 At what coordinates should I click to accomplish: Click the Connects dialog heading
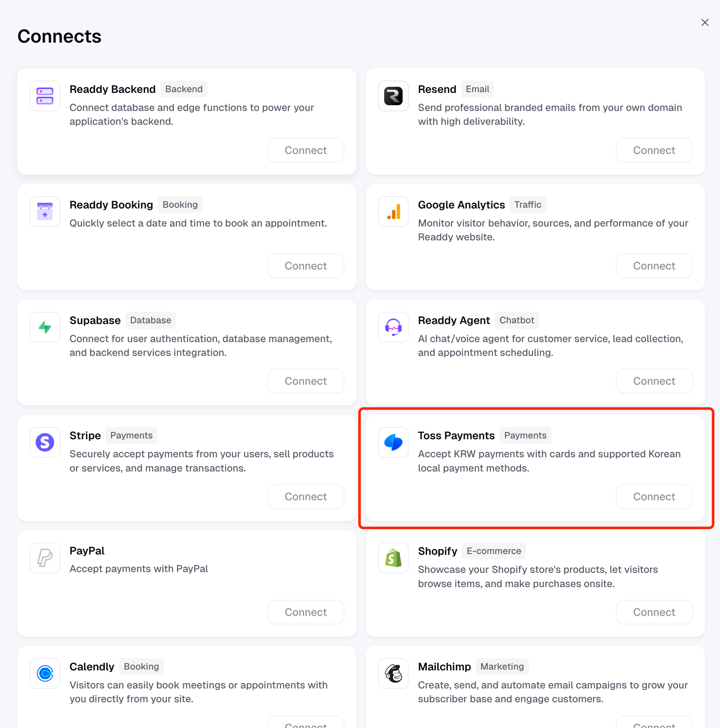point(59,36)
